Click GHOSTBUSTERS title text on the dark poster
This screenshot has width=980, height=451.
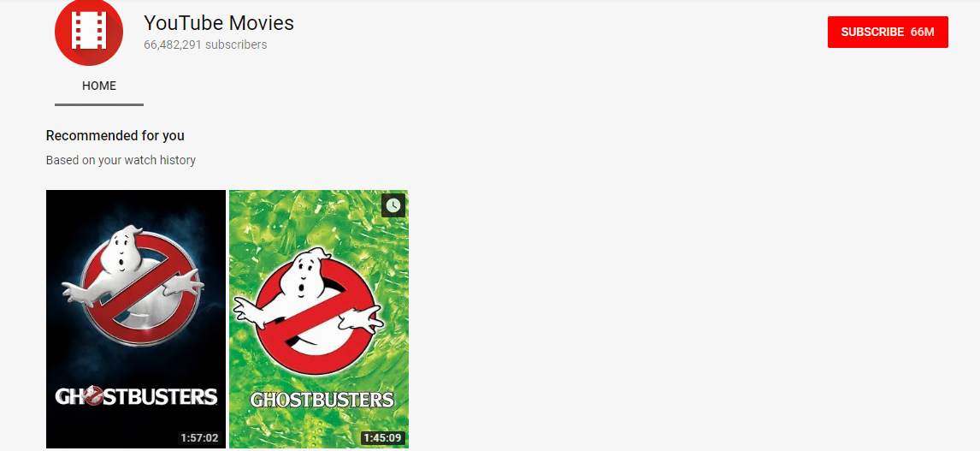[136, 396]
